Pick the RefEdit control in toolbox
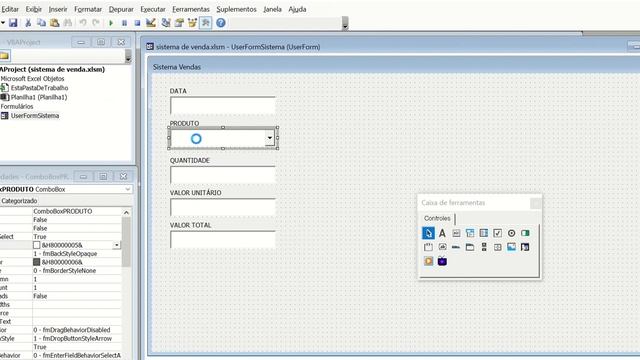 pos(525,247)
